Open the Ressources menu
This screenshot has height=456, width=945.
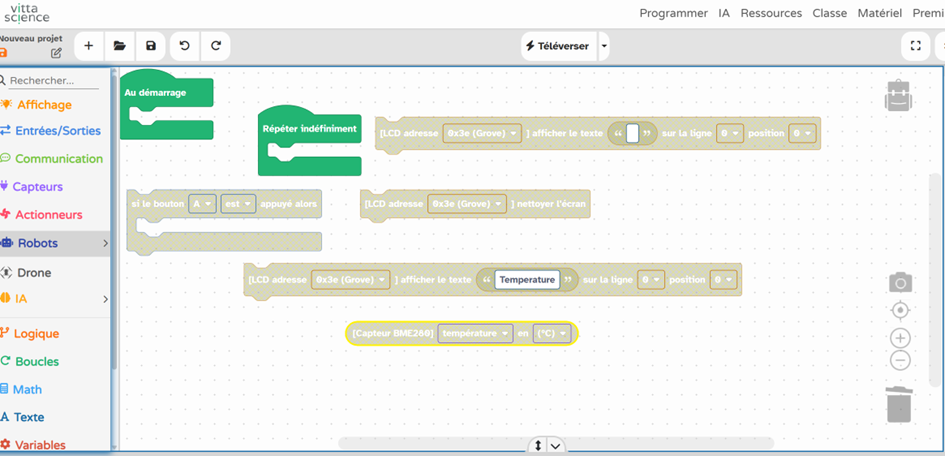[x=772, y=13]
